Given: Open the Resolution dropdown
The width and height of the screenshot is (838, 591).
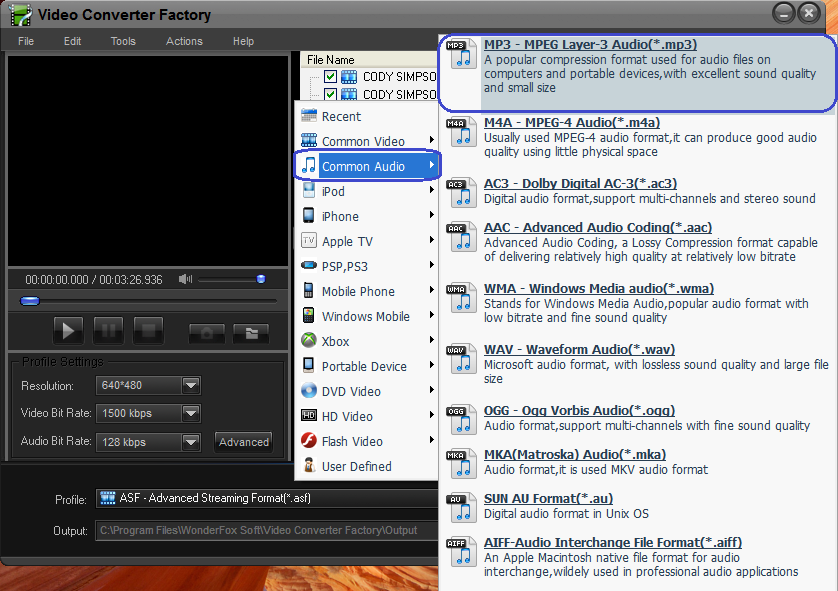Looking at the screenshot, I should tap(191, 385).
